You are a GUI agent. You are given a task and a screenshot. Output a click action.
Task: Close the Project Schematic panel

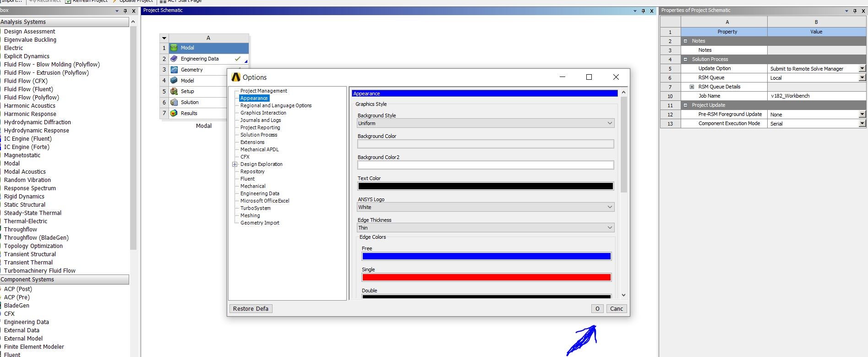(x=652, y=11)
